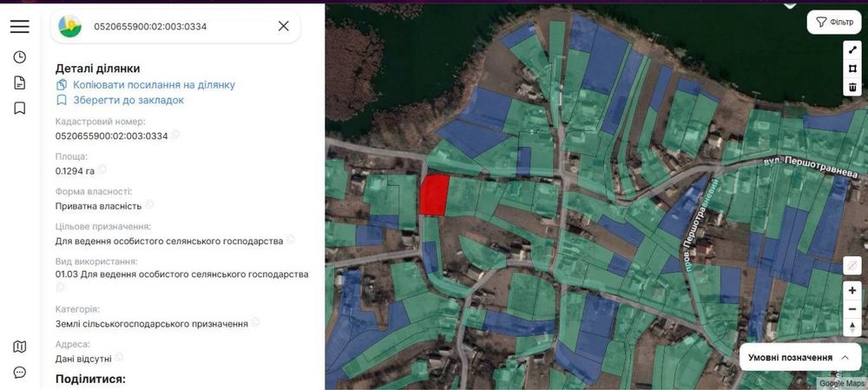
Task: Click the cadastre logo in search bar
Action: tap(70, 26)
